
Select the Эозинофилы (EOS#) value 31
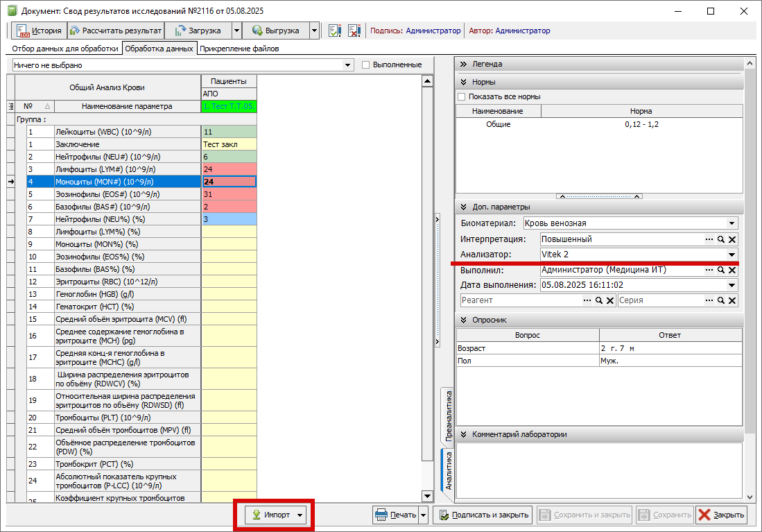229,194
